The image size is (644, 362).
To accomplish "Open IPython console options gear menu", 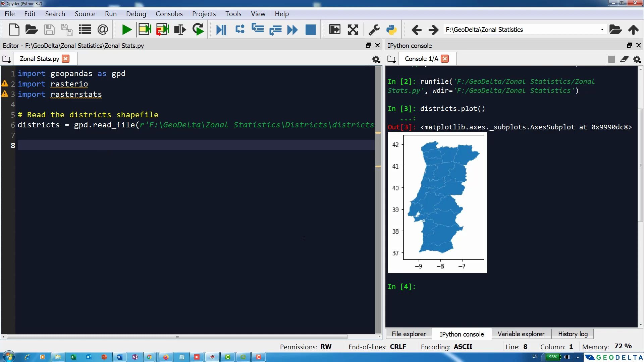I will point(637,59).
